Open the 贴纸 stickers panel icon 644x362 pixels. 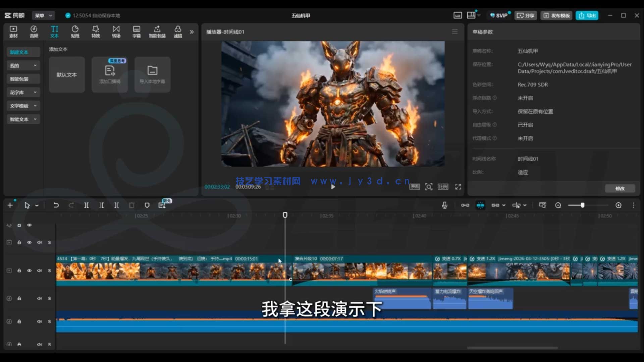[x=75, y=32]
